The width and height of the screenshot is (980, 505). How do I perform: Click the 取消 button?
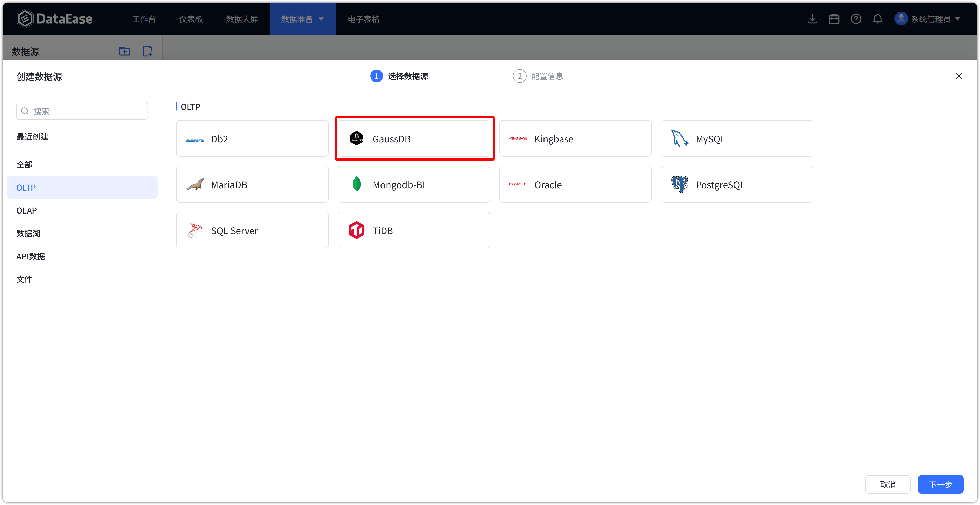tap(888, 484)
